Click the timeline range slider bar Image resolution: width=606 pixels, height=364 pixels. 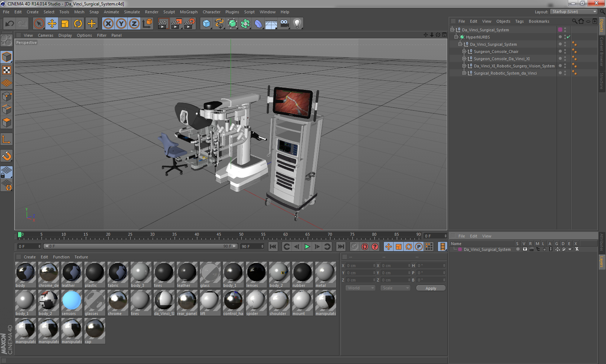pyautogui.click(x=141, y=246)
